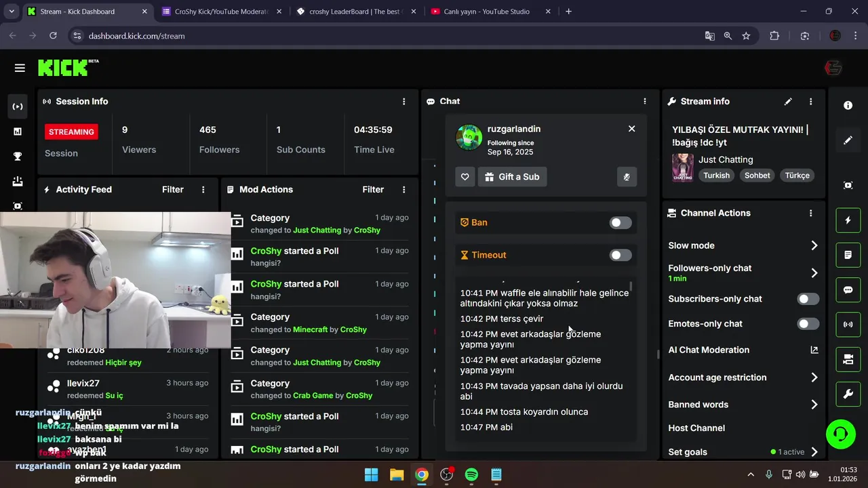Open the green support headset chat
Screen dimensions: 868x488
coord(841,434)
